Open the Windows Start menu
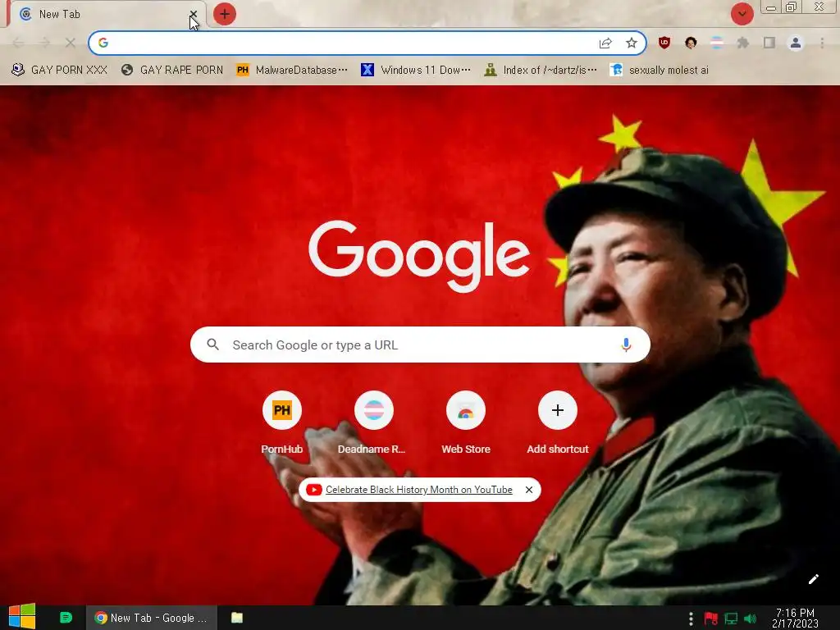Image resolution: width=840 pixels, height=630 pixels. [x=22, y=617]
